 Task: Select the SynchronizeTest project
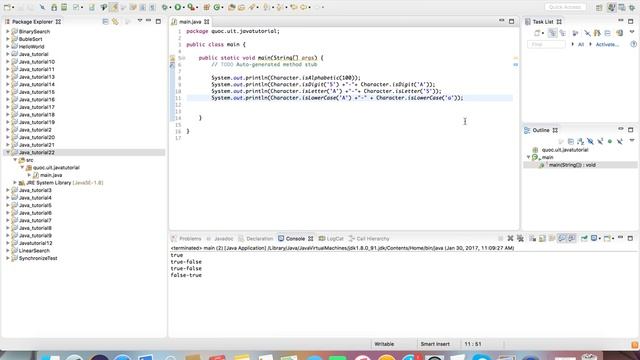point(38,258)
